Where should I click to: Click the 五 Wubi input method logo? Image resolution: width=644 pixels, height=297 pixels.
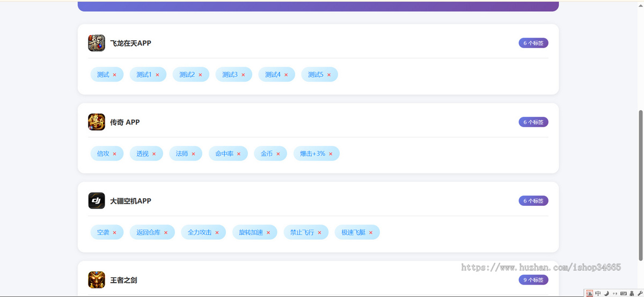pos(590,293)
